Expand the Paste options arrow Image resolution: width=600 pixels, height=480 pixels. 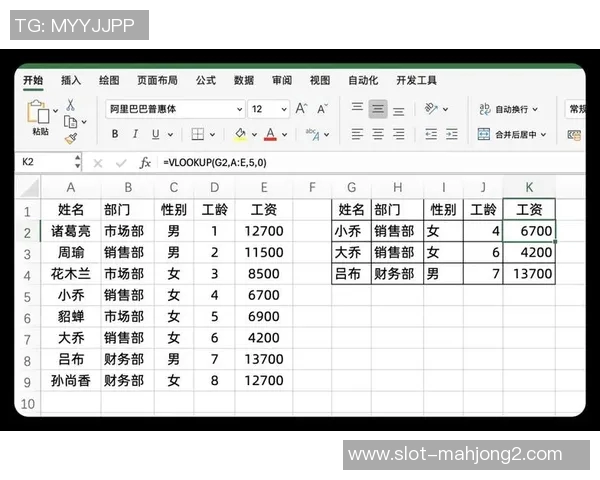pos(55,111)
